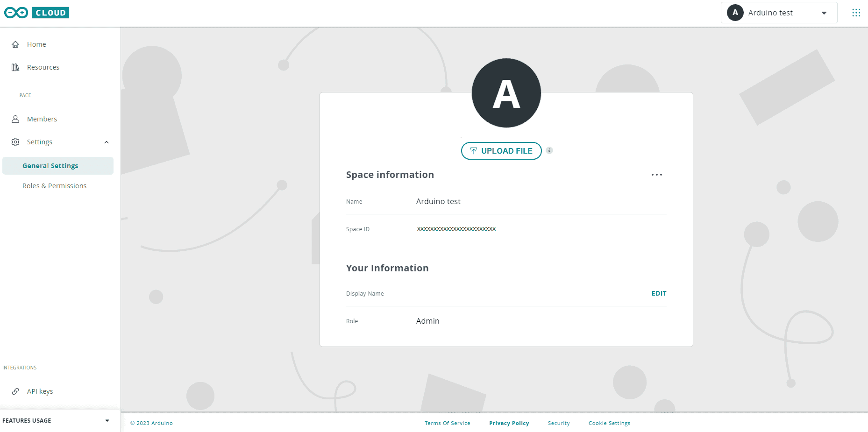Open Cookie Settings in footer

pyautogui.click(x=609, y=423)
